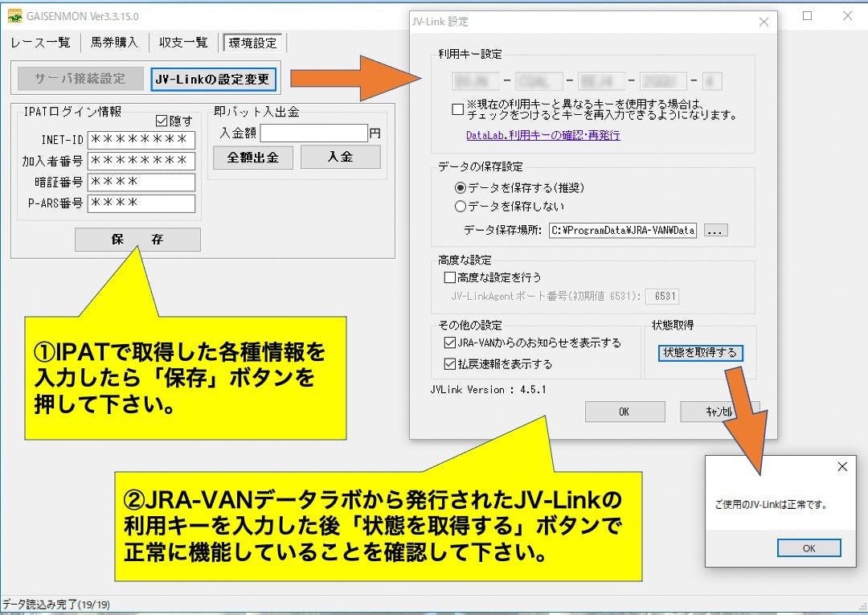Click the データ保存場所 path field

623,230
